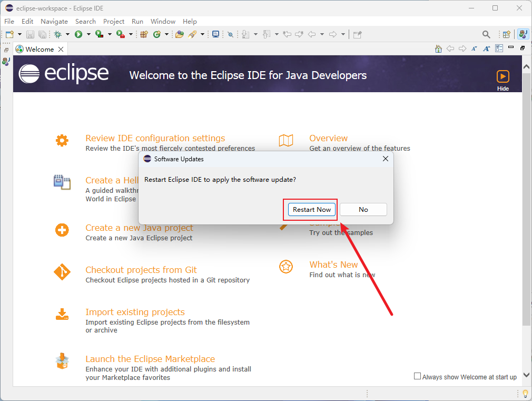Click the No button in Software Updates
The height and width of the screenshot is (401, 532).
coord(363,210)
